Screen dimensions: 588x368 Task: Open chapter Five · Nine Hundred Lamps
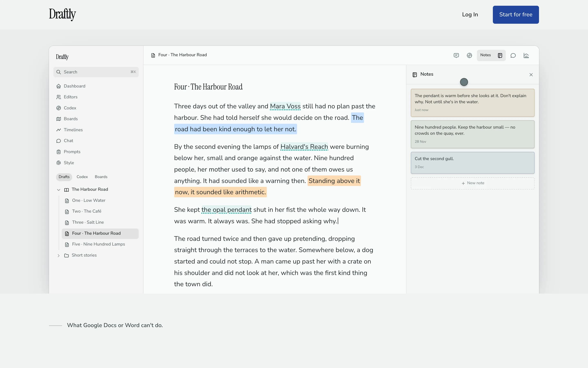(98, 244)
